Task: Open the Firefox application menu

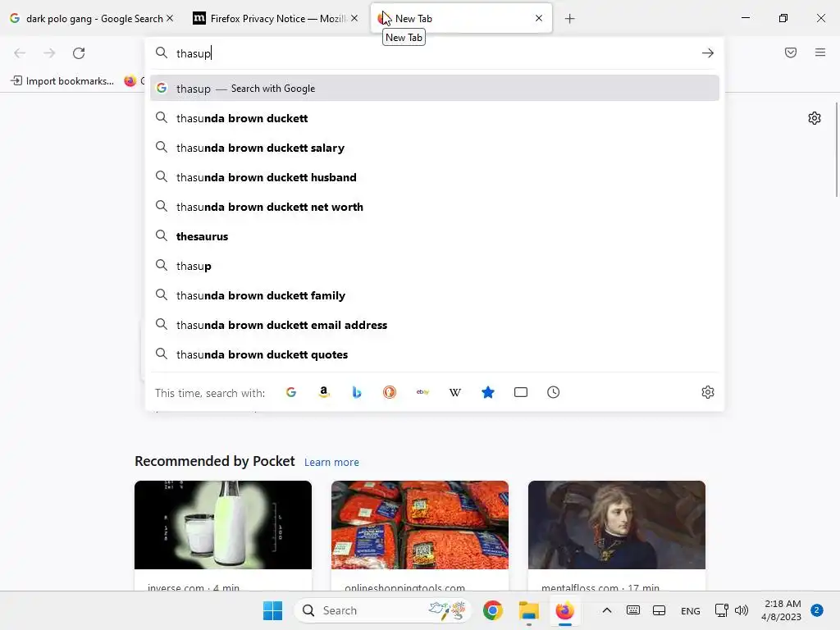Action: pyautogui.click(x=820, y=52)
